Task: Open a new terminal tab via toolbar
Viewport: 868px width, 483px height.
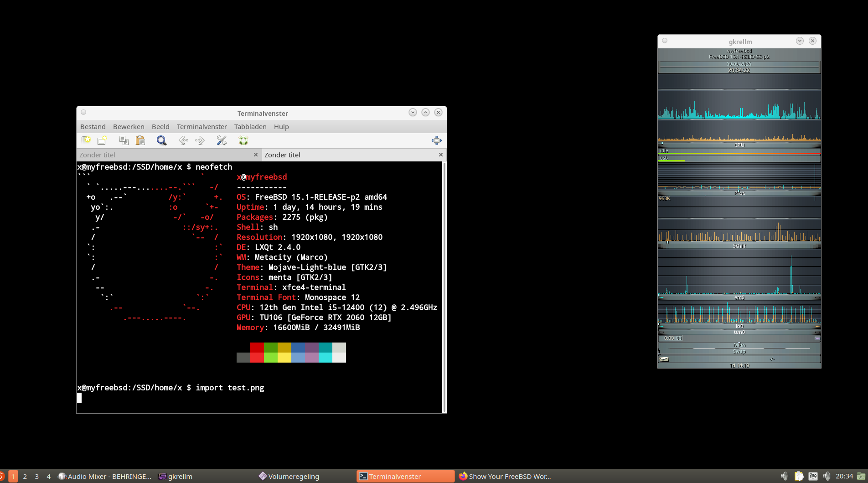Action: click(86, 140)
